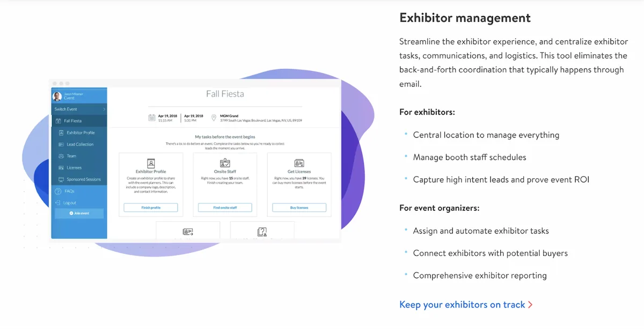
Task: Click the Licenses sidebar icon
Action: coord(61,167)
